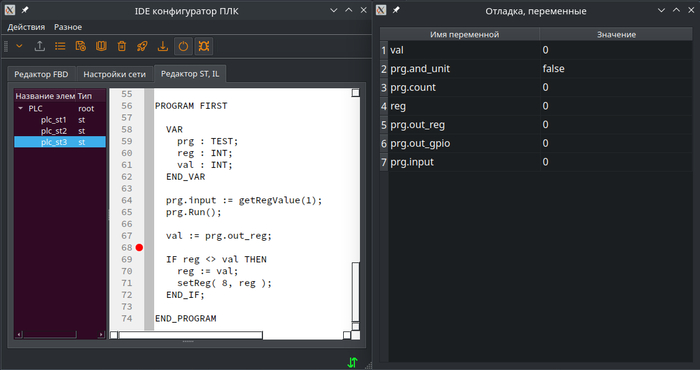The height and width of the screenshot is (370, 700).
Task: Select the 'prg.count' variable cell
Action: pos(464,87)
